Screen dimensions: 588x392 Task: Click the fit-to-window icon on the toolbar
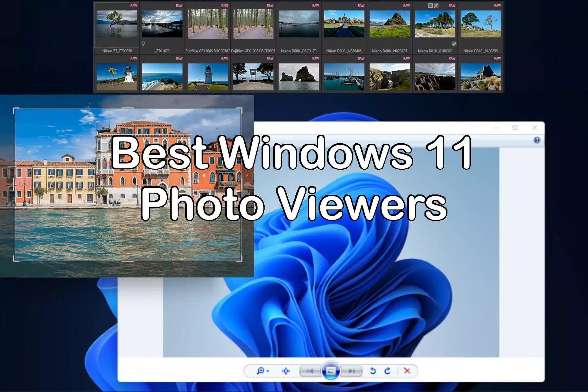coord(285,371)
